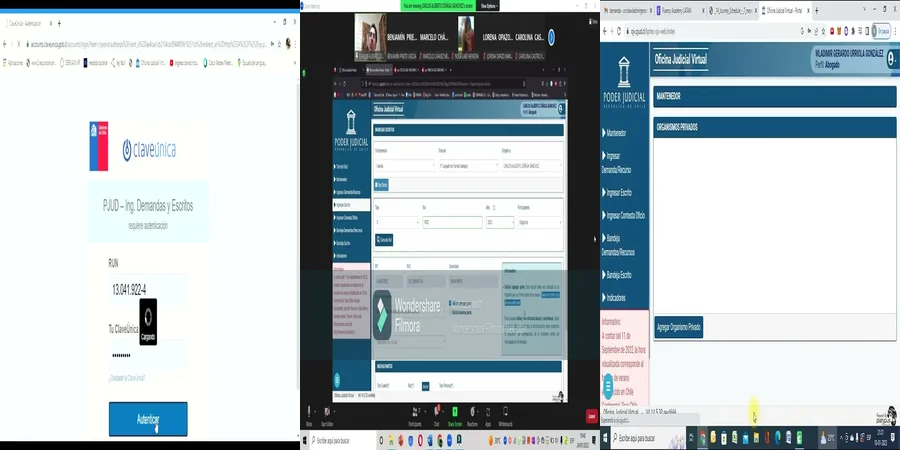This screenshot has height=450, width=900.
Task: Select Indicadores in right window sidebar
Action: point(615,298)
